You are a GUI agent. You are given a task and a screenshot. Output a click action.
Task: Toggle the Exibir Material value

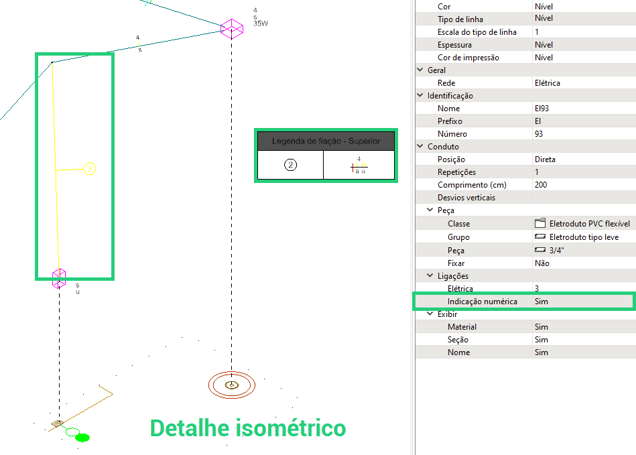tap(583, 327)
